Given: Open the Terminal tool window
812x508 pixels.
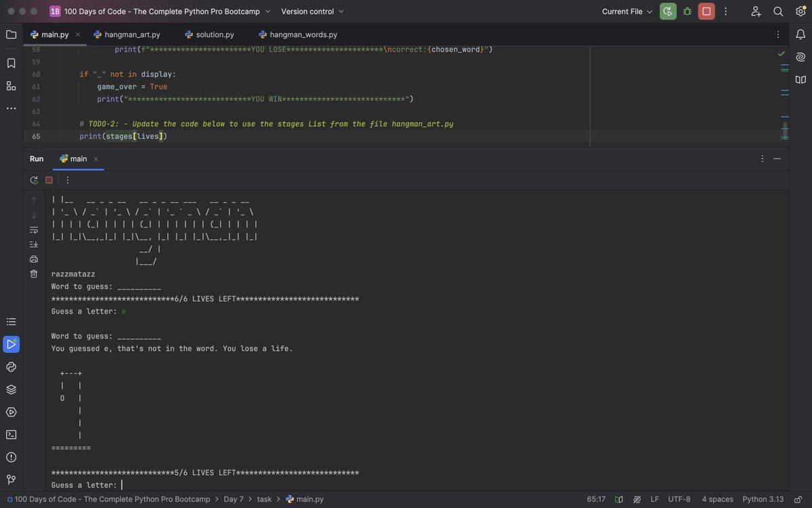Looking at the screenshot, I should pos(11,434).
